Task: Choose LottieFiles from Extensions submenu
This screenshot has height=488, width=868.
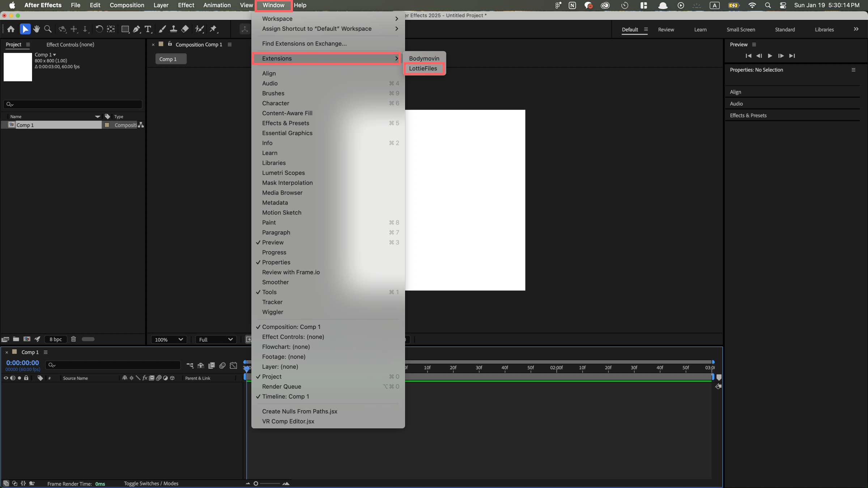Action: 424,69
